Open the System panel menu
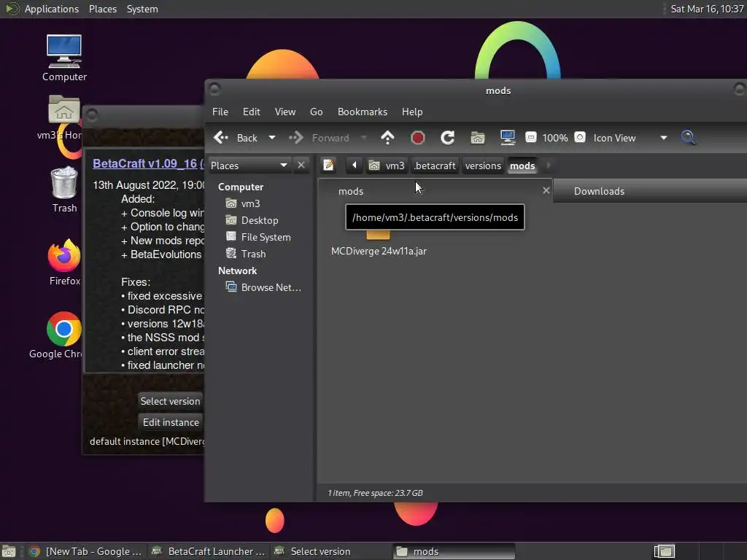This screenshot has width=747, height=560. click(x=142, y=9)
